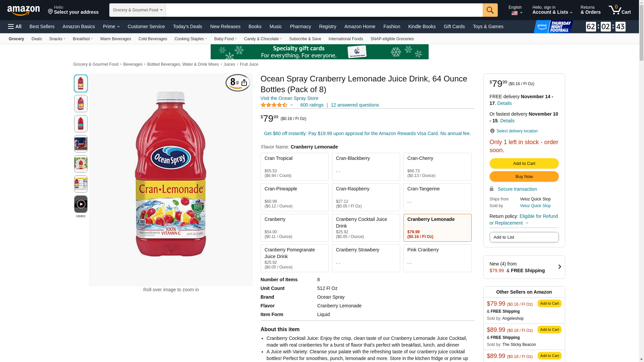Screen dimensions: 644x362
Task: Select the Cran-Cherry flavor option
Action: point(437,167)
